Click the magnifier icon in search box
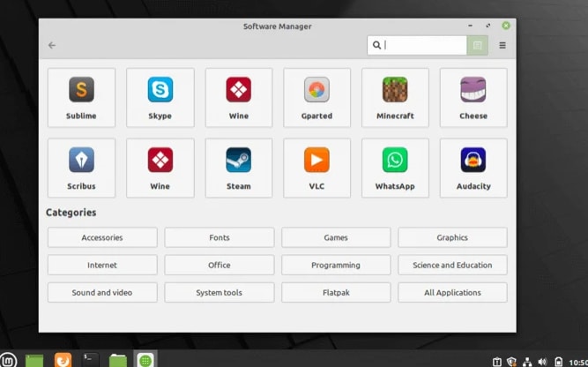Screen dimensions: 588x367 pos(376,45)
